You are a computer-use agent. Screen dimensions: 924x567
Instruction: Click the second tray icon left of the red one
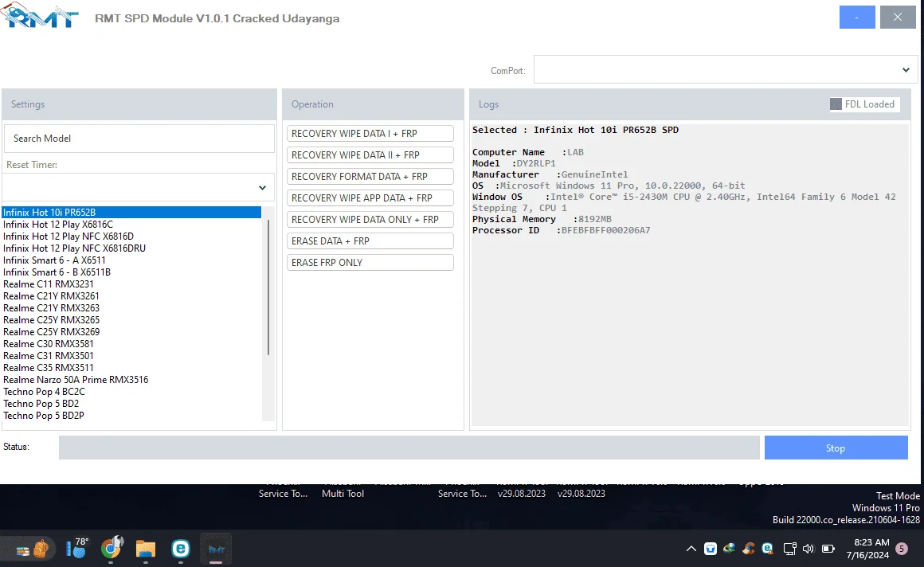[730, 548]
